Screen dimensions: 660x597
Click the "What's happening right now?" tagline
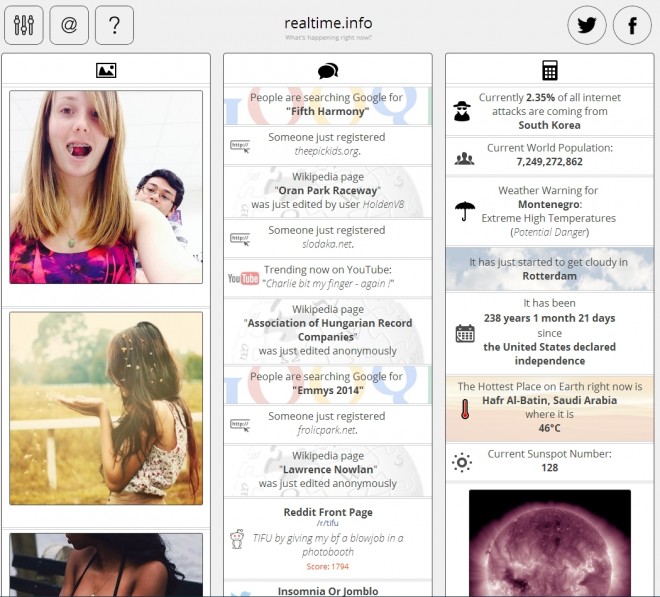(x=328, y=37)
